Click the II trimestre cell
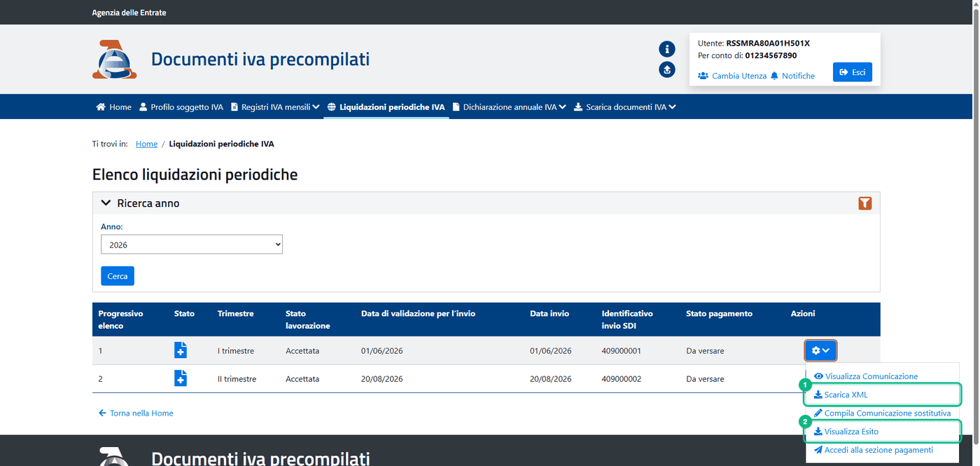This screenshot has height=466, width=980. (x=237, y=378)
